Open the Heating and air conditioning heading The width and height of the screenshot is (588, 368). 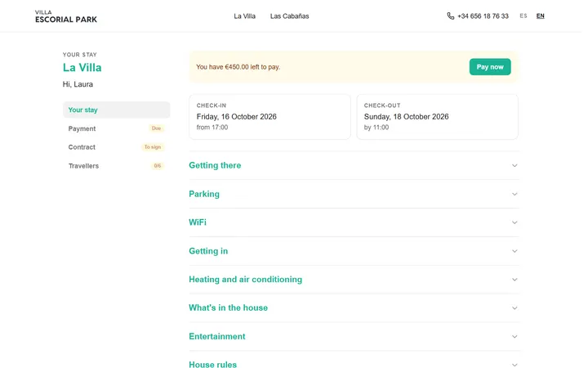[x=245, y=280]
